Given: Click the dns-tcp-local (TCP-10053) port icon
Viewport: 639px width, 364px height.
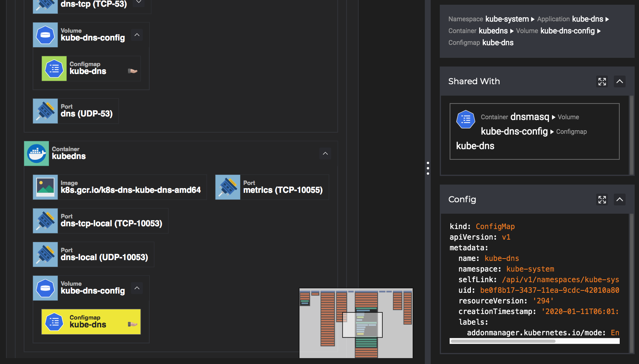Looking at the screenshot, I should coord(45,221).
